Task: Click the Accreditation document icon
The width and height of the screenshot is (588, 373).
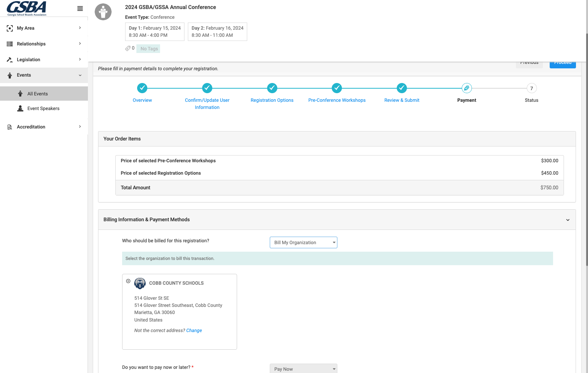Action: coord(10,127)
